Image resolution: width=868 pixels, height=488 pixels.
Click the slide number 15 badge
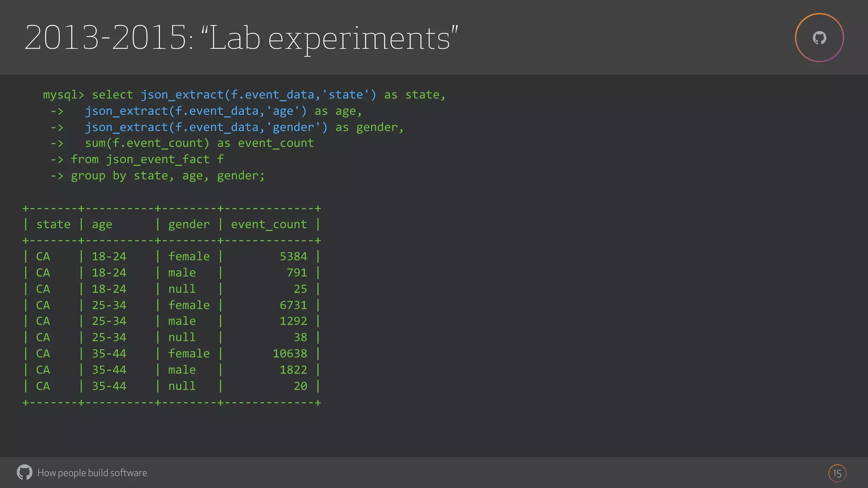[x=837, y=473]
